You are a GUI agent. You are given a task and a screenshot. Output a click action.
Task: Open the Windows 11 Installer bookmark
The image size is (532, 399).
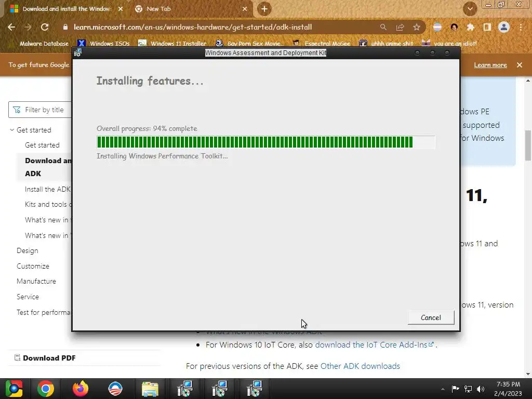click(172, 44)
